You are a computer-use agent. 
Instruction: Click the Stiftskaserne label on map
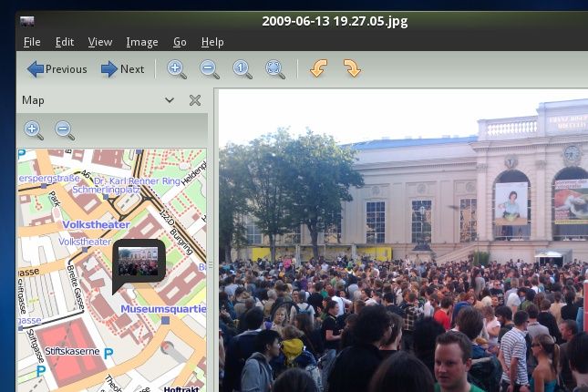(72, 351)
